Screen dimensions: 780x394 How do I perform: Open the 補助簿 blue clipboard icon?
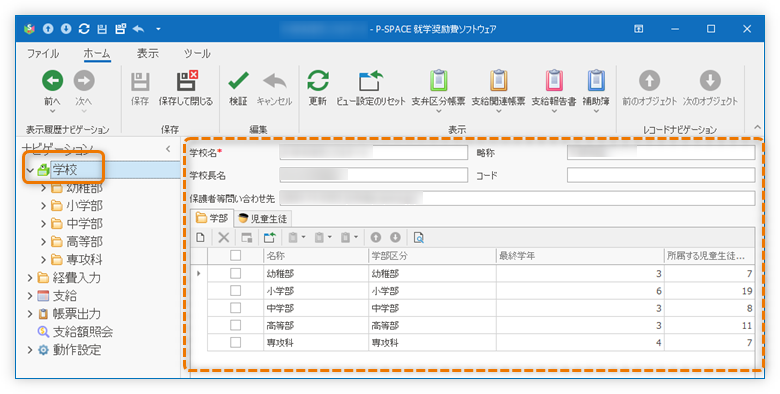click(x=595, y=80)
